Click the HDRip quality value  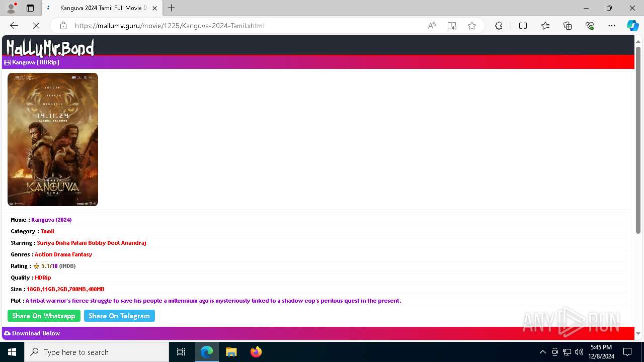tap(43, 278)
